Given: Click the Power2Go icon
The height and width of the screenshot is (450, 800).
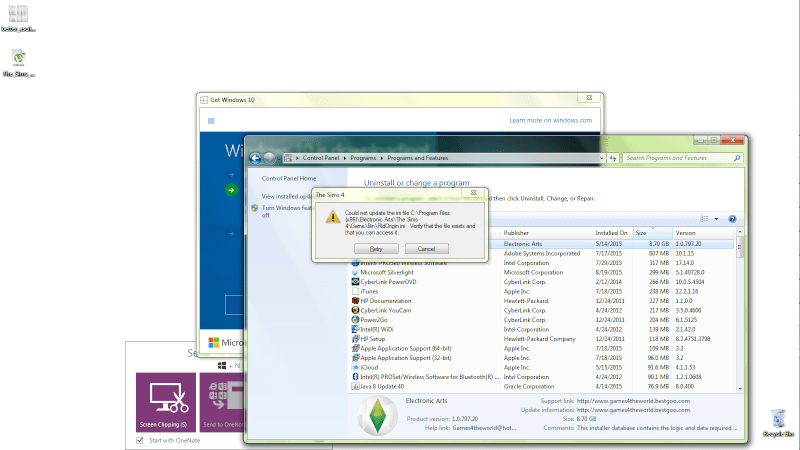Looking at the screenshot, I should click(x=355, y=320).
